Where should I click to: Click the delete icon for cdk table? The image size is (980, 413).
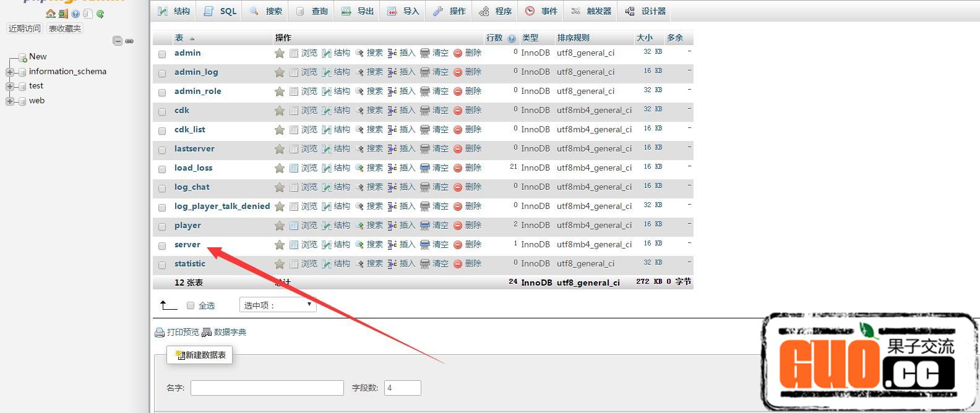[458, 111]
